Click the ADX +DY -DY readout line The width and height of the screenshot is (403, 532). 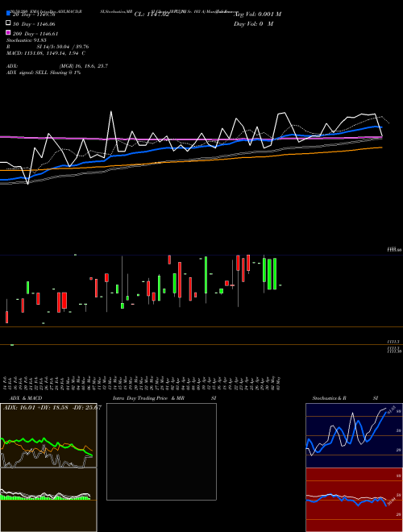pos(52,407)
